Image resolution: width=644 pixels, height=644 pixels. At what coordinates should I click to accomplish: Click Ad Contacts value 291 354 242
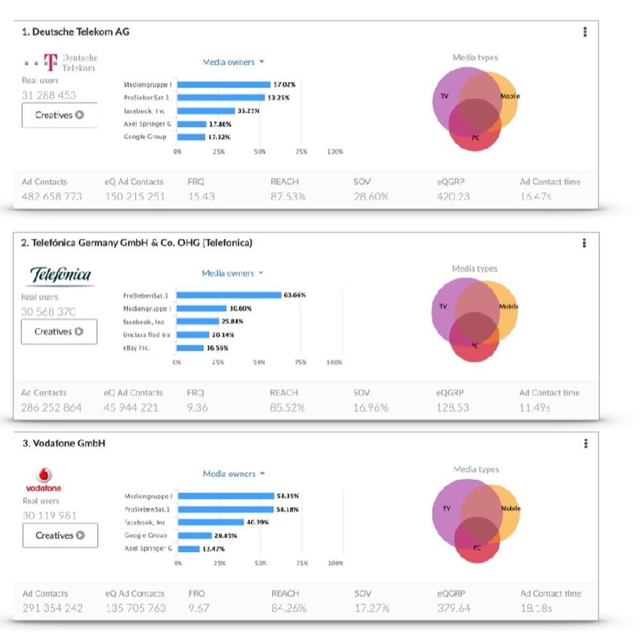pyautogui.click(x=53, y=608)
